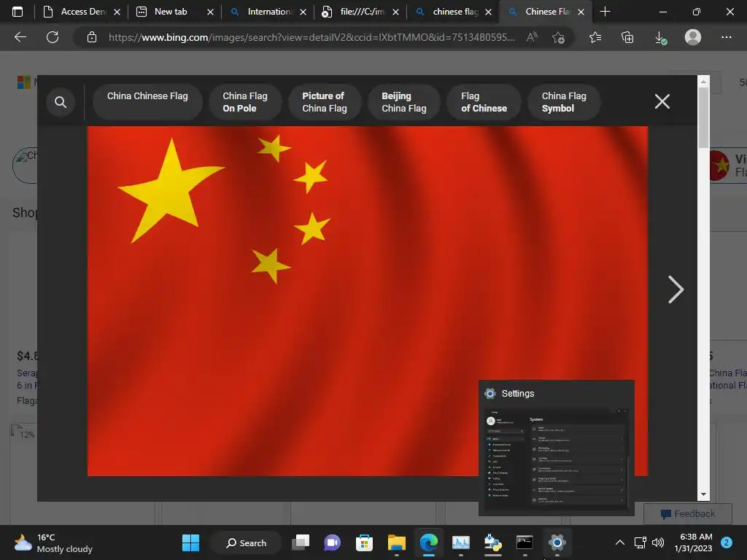Open Read aloud icon in address bar
Image resolution: width=747 pixels, height=560 pixels.
532,37
